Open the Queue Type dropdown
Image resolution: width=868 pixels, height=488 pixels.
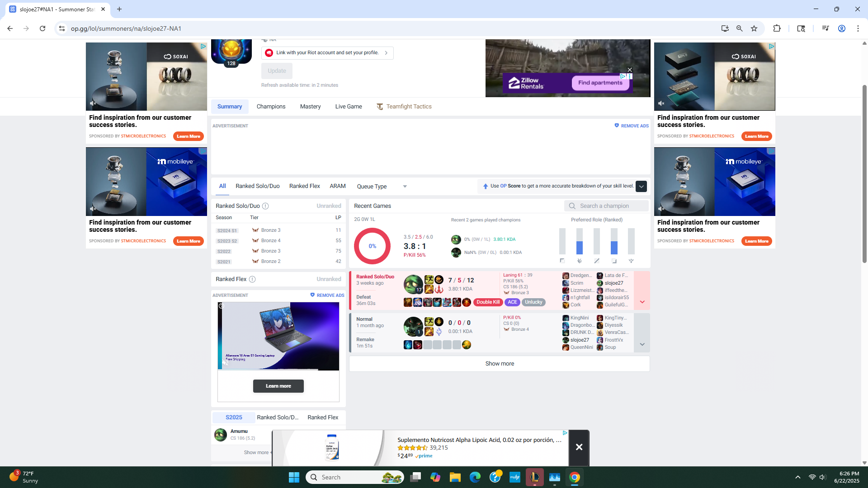click(382, 187)
